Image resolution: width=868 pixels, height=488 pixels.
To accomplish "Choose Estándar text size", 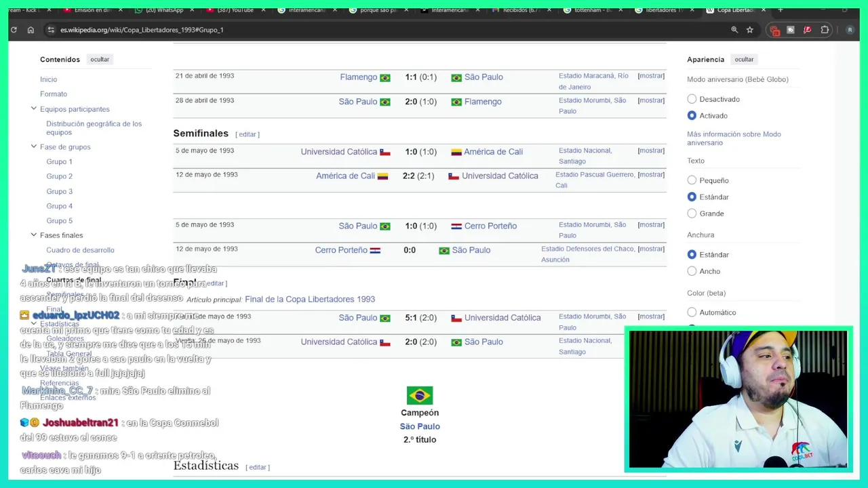I will pyautogui.click(x=692, y=197).
